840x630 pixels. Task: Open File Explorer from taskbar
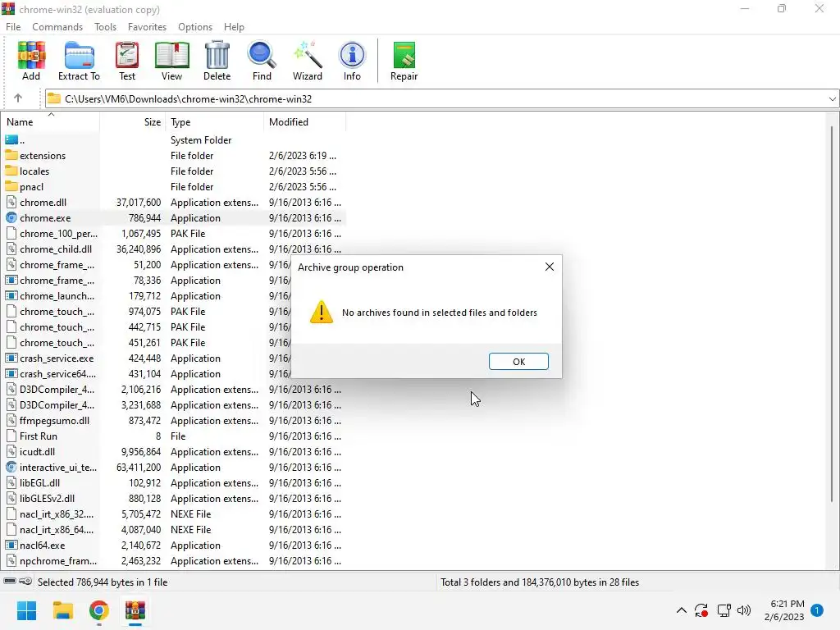click(x=62, y=610)
